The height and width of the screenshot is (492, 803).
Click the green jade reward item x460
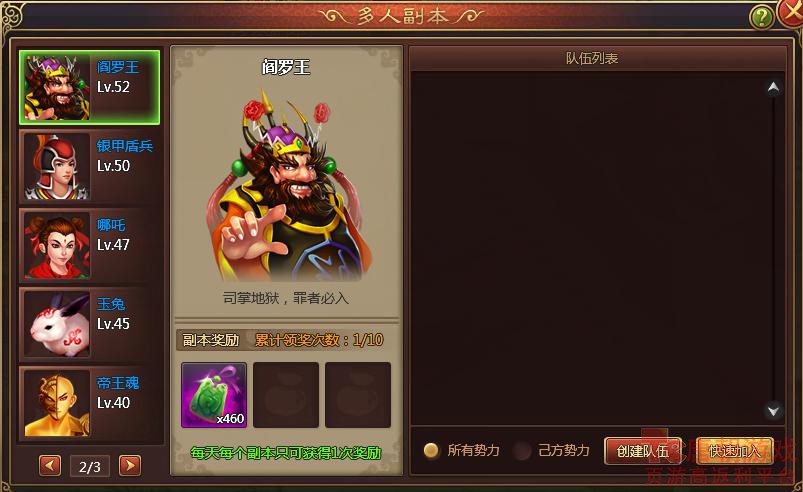[x=214, y=395]
